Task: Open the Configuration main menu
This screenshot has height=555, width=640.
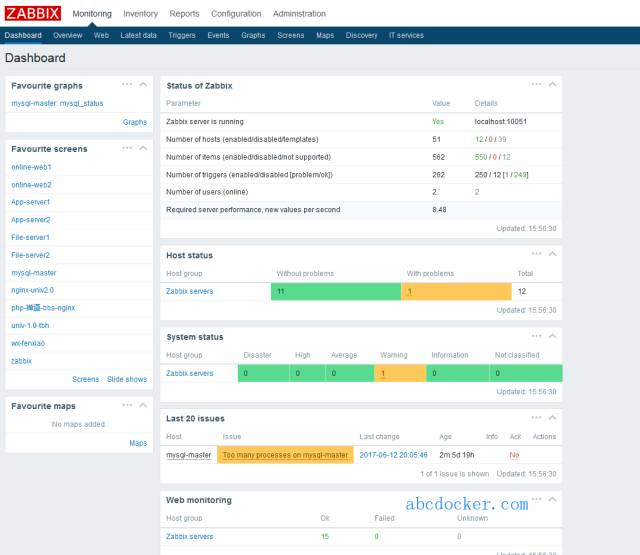Action: point(236,13)
